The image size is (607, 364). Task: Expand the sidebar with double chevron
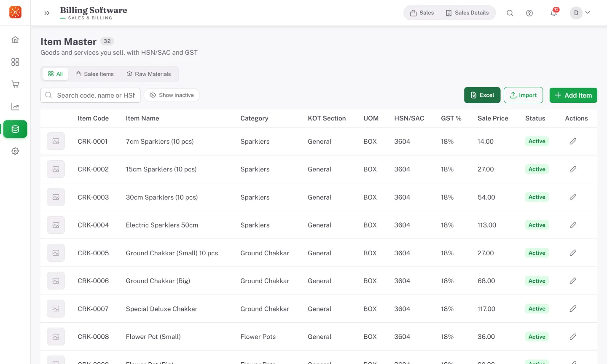tap(47, 13)
